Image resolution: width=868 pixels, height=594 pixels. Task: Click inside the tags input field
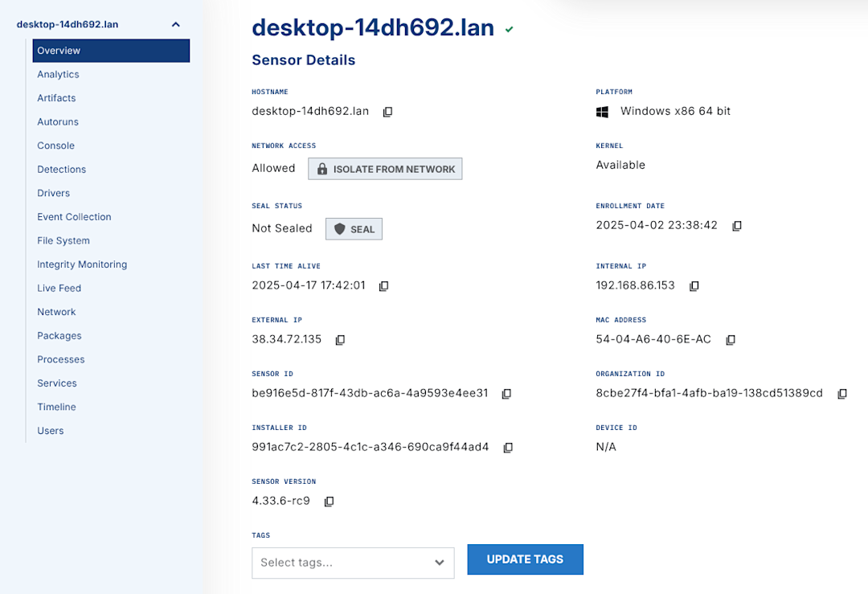tap(338, 563)
